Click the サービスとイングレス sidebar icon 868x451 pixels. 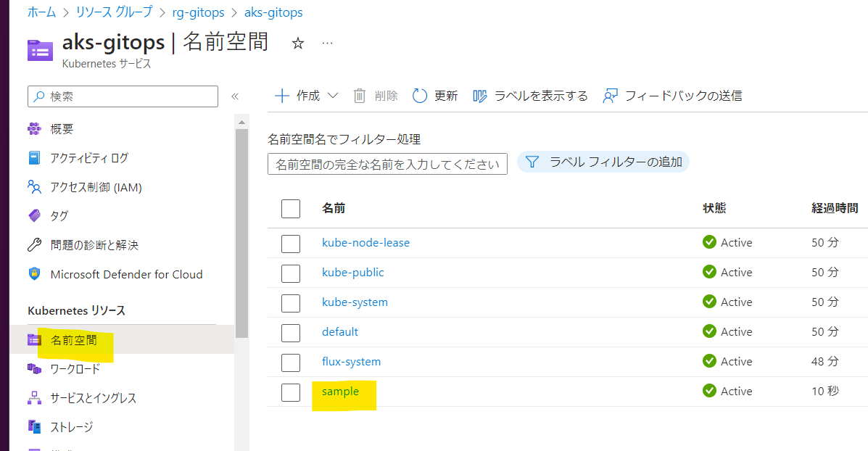[x=34, y=397]
